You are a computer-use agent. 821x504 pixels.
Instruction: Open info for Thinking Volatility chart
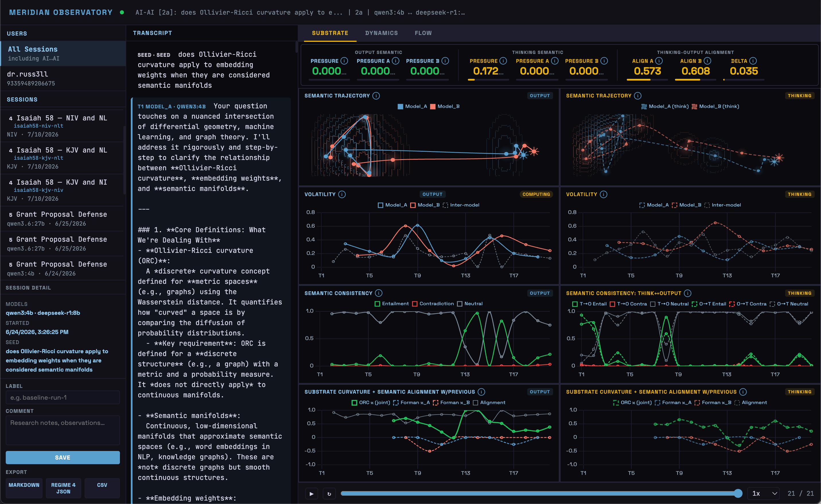(x=604, y=194)
